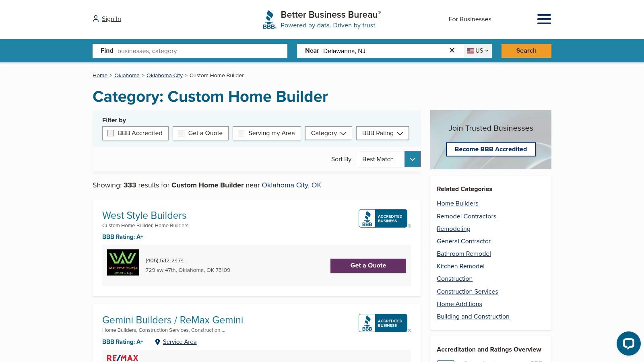Viewport: 644px width, 362px height.
Task: Open the live chat bubble
Action: (x=628, y=343)
